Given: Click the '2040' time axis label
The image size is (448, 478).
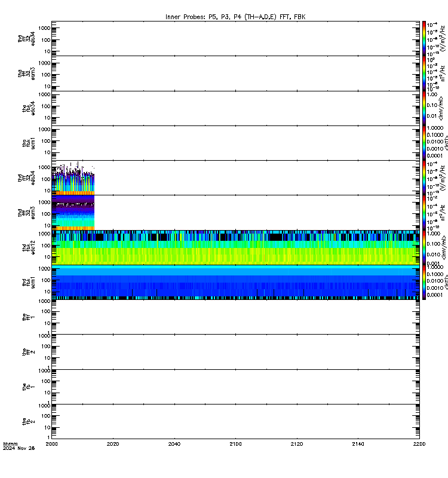Looking at the screenshot, I should (174, 444).
